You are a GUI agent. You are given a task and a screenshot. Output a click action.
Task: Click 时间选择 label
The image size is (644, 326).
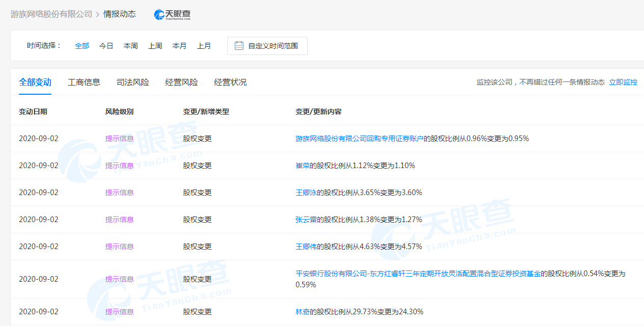(44, 46)
